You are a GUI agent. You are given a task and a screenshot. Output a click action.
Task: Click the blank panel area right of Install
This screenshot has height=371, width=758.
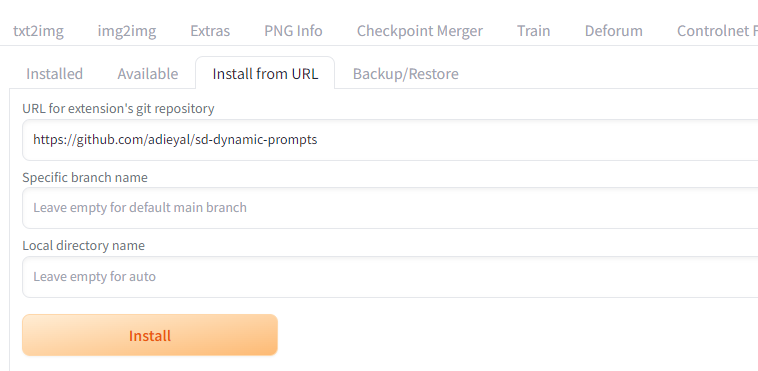point(517,335)
